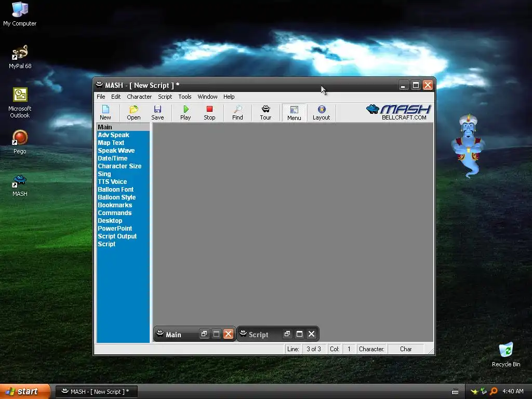532x399 pixels.
Task: Click the Genie character on desktop
Action: [469, 145]
